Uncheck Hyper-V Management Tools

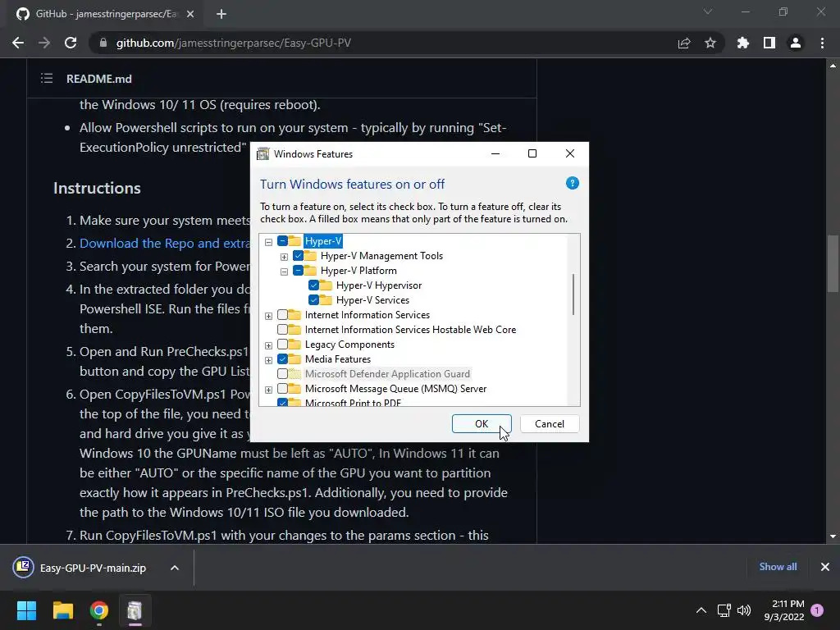[298, 256]
